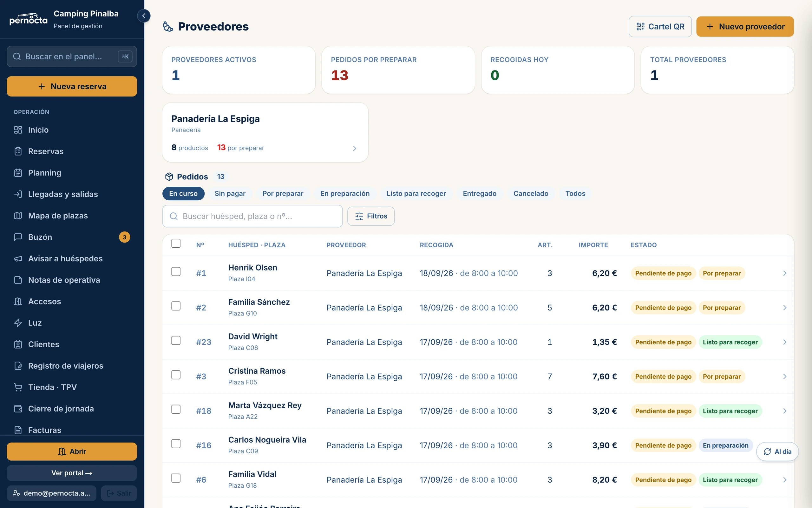The height and width of the screenshot is (508, 812).
Task: Open the Buzón inbox
Action: click(72, 237)
